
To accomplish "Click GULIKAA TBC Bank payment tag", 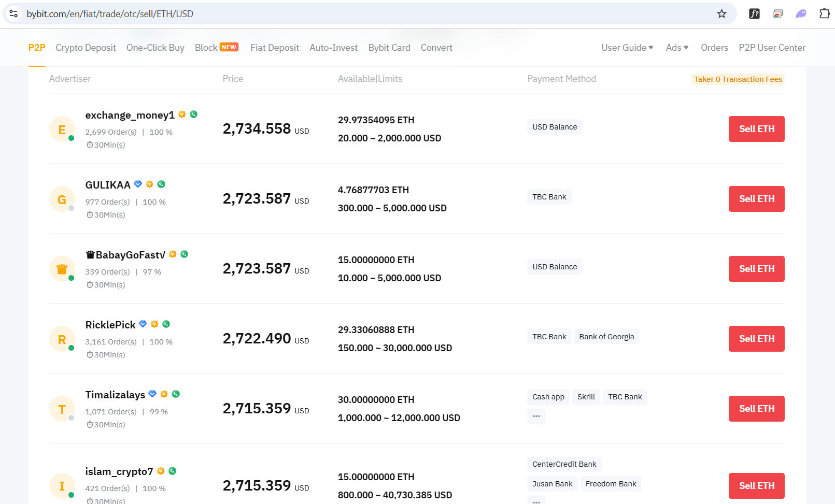I will point(549,197).
